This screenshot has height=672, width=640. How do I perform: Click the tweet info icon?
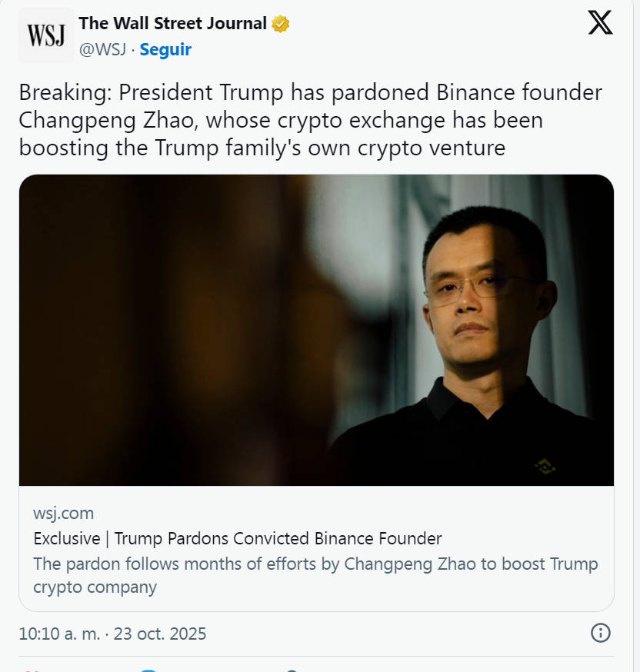600,633
